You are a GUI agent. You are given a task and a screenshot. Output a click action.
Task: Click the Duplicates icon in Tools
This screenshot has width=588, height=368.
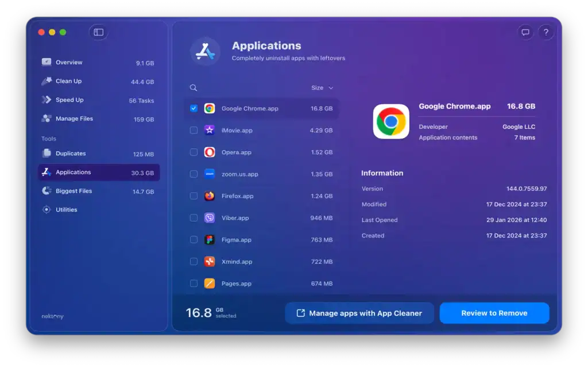(47, 153)
